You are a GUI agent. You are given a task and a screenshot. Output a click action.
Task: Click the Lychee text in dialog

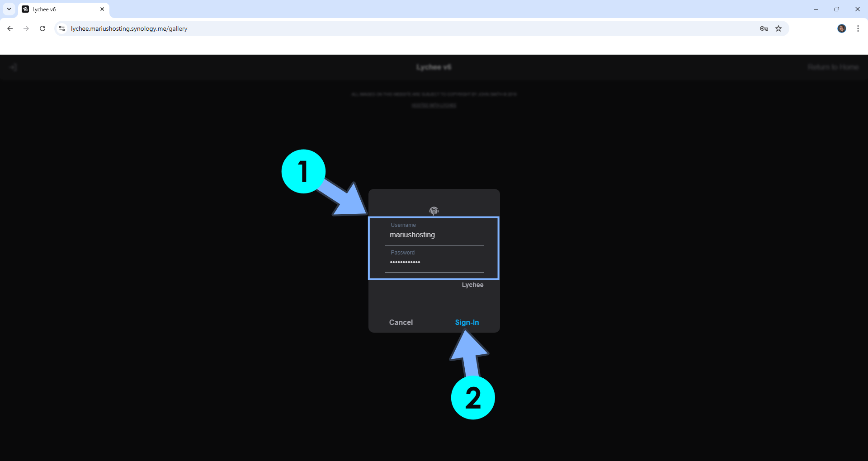(472, 285)
